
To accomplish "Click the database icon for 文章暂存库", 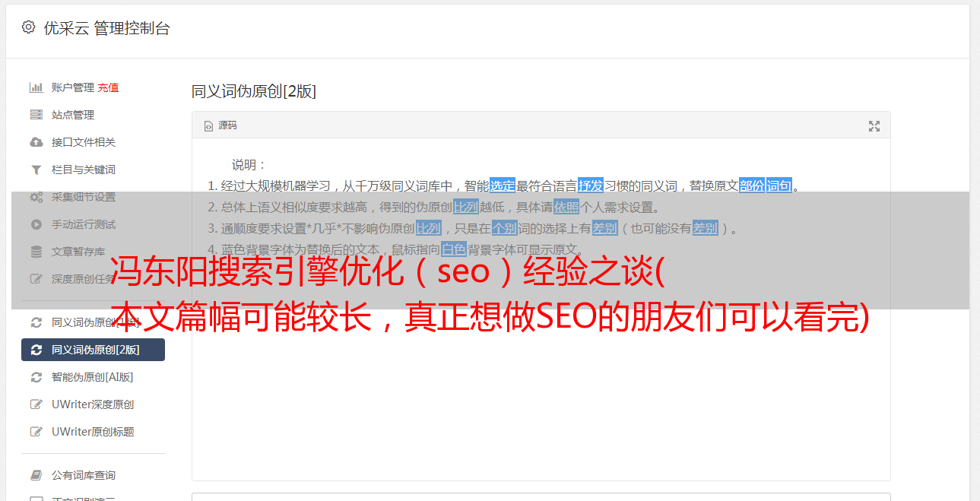I will 36,252.
